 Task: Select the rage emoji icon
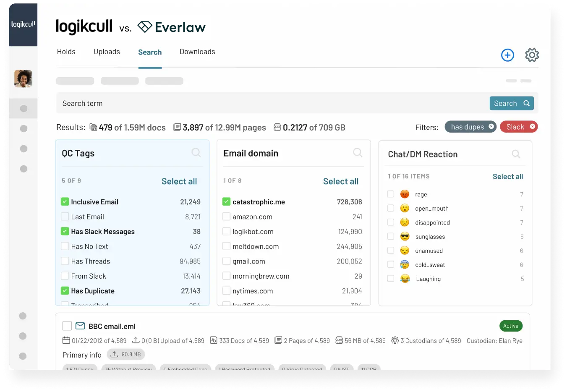coord(405,194)
